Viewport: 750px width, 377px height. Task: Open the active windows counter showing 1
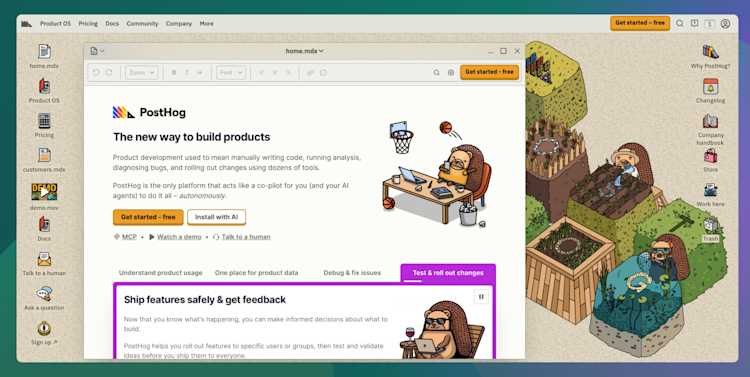tap(710, 23)
